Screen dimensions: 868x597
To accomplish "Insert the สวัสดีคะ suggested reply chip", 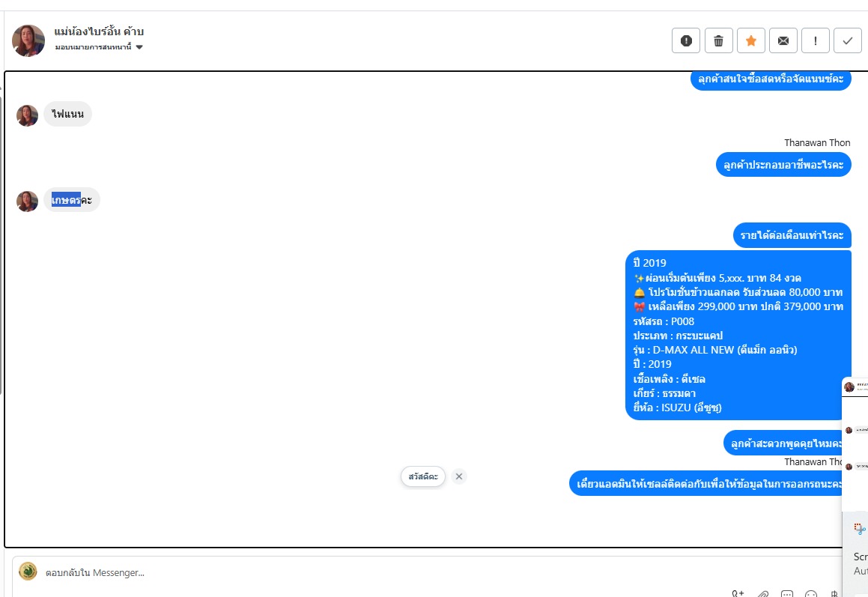I will coord(423,476).
